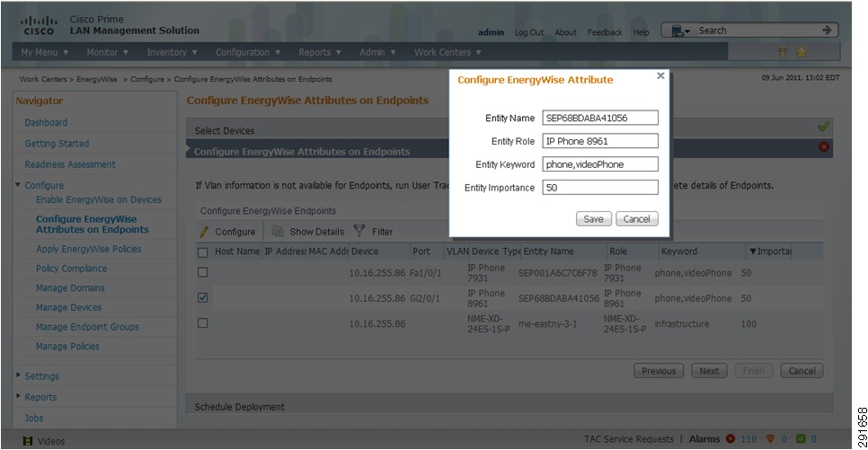Open Getting Started in Navigator
Image resolution: width=868 pixels, height=450 pixels.
[x=57, y=144]
